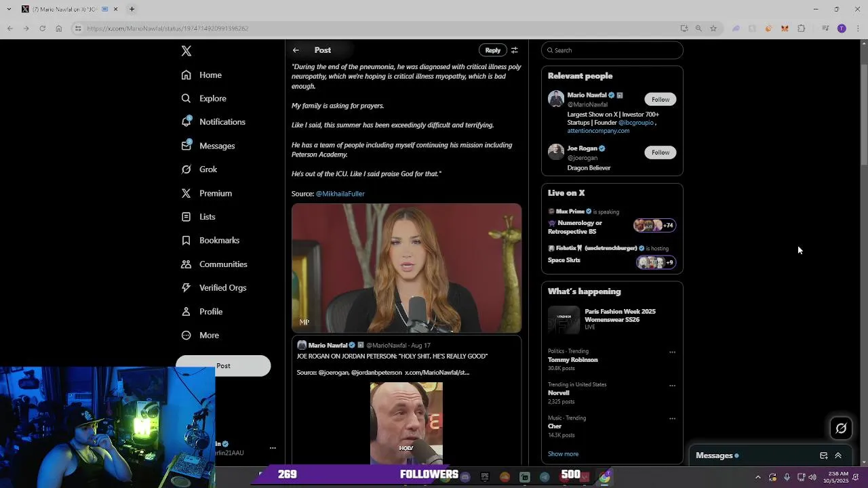
Task: Click the Chrome icon in taskbar
Action: tap(604, 477)
